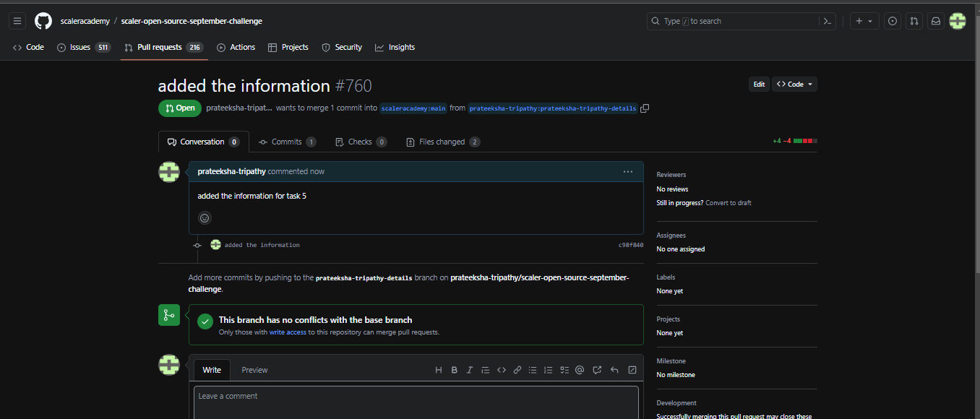Mention a user with the @ icon
The height and width of the screenshot is (419, 980).
580,369
